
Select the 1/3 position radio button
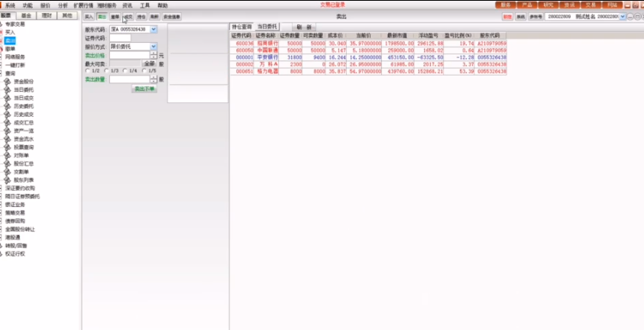(107, 71)
